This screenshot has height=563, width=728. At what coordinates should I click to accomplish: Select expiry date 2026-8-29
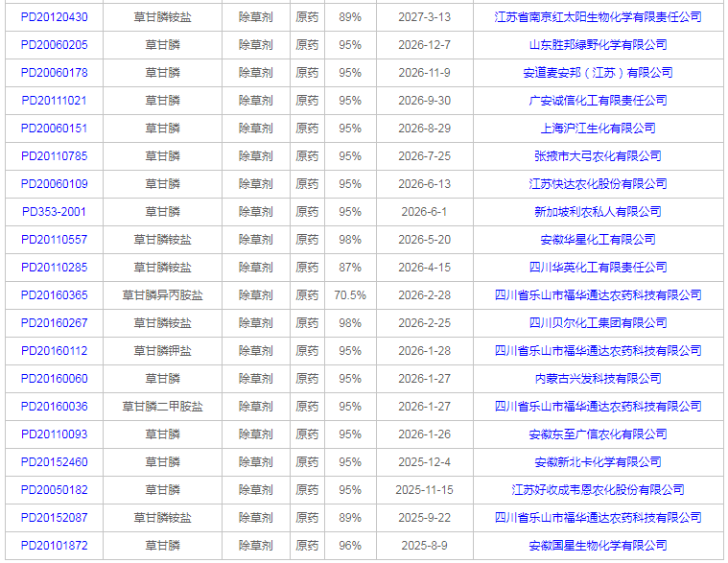pos(424,129)
